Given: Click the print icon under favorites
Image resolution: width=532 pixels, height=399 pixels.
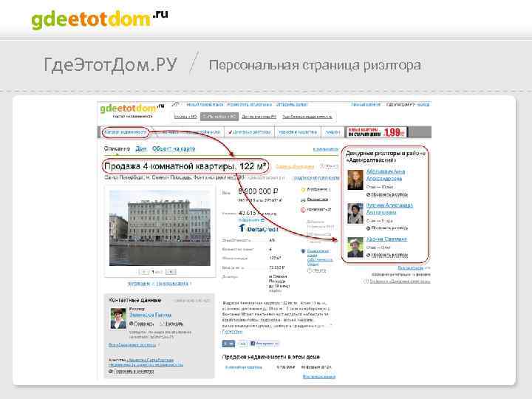Looking at the screenshot, I should (304, 199).
